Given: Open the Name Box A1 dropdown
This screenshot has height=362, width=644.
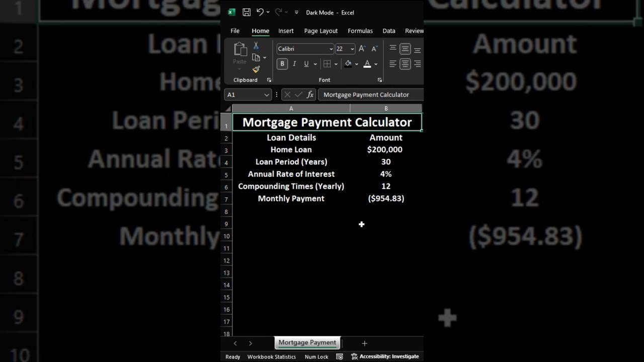Looking at the screenshot, I should [267, 95].
